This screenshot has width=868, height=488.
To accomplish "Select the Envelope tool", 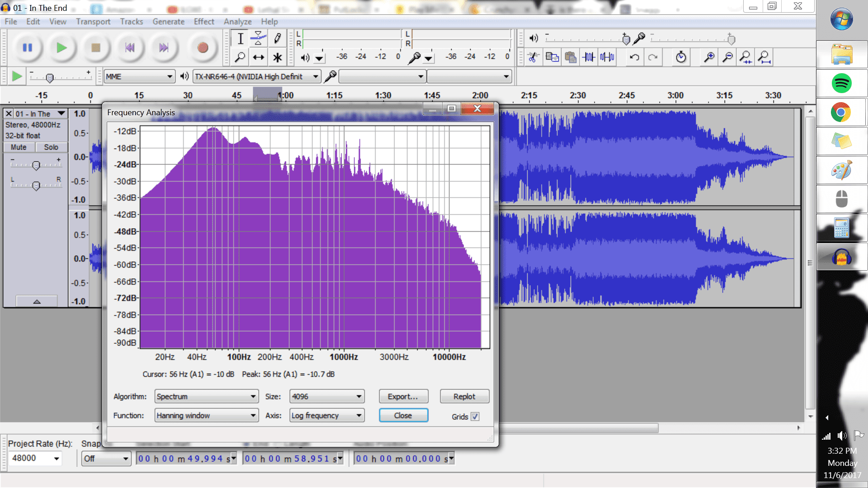I will coord(259,39).
